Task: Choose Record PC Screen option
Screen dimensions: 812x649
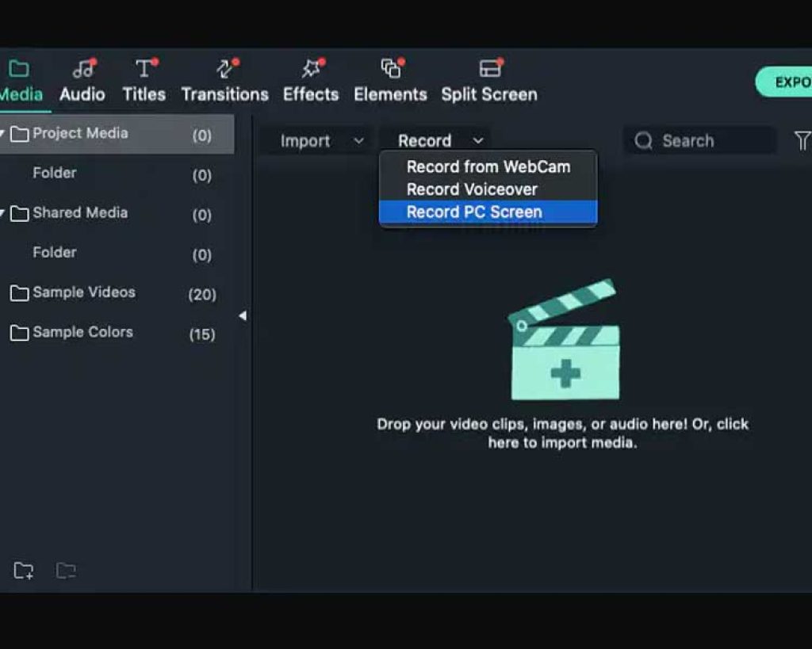Action: click(x=474, y=212)
